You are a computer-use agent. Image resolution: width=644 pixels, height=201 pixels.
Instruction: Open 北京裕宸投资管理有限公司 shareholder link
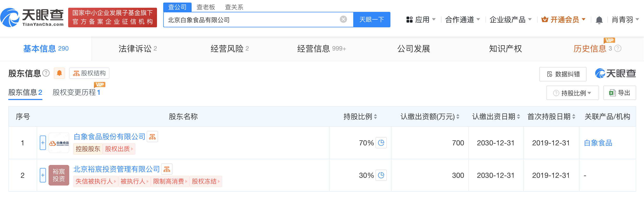tap(117, 169)
